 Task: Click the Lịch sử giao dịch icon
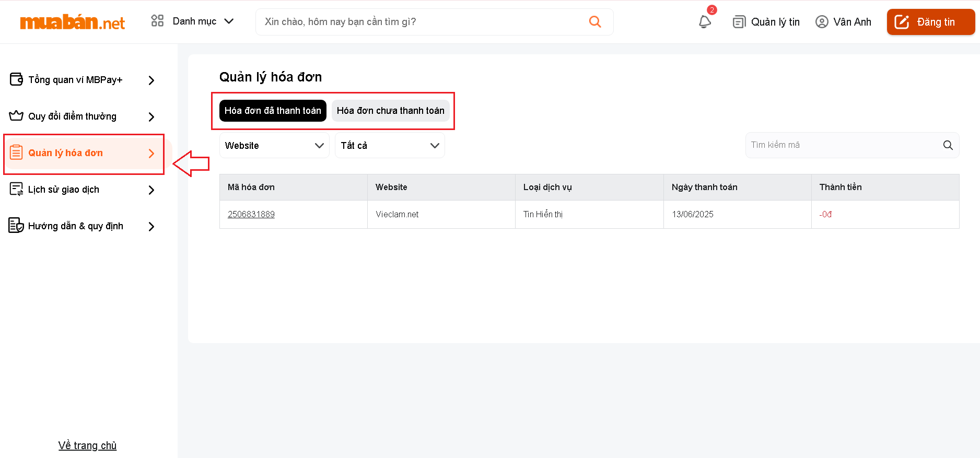point(16,189)
